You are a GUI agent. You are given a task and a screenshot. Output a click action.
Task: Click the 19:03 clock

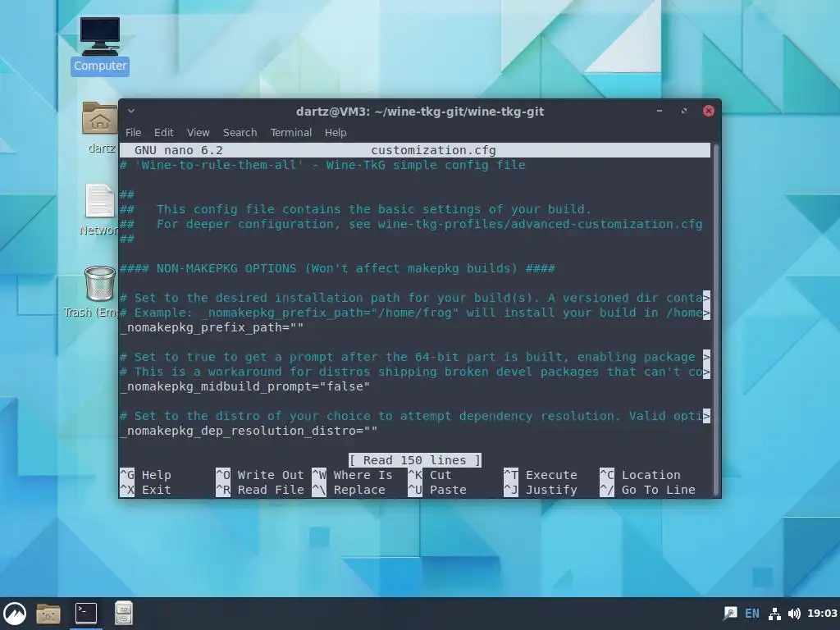(822, 614)
